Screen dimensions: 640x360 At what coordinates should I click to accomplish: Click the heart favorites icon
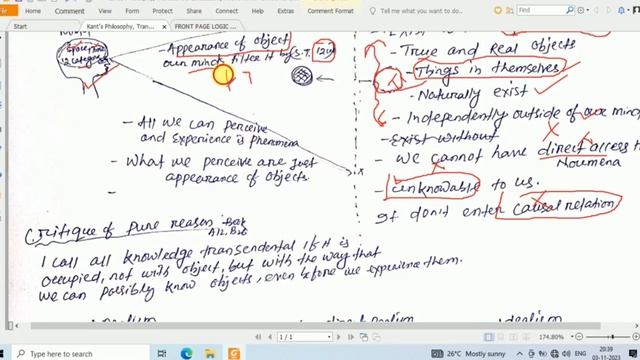point(498,11)
